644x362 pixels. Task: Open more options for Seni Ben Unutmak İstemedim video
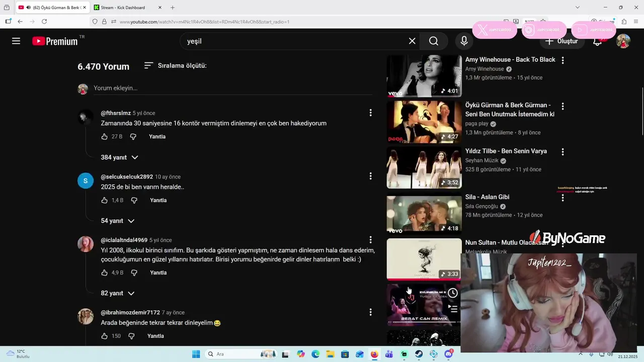click(562, 106)
